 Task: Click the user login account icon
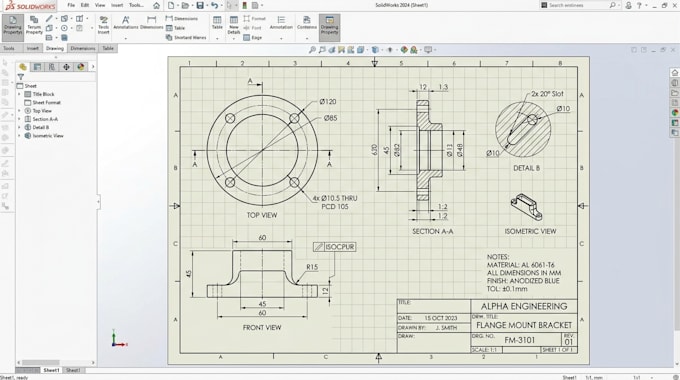(x=628, y=5)
